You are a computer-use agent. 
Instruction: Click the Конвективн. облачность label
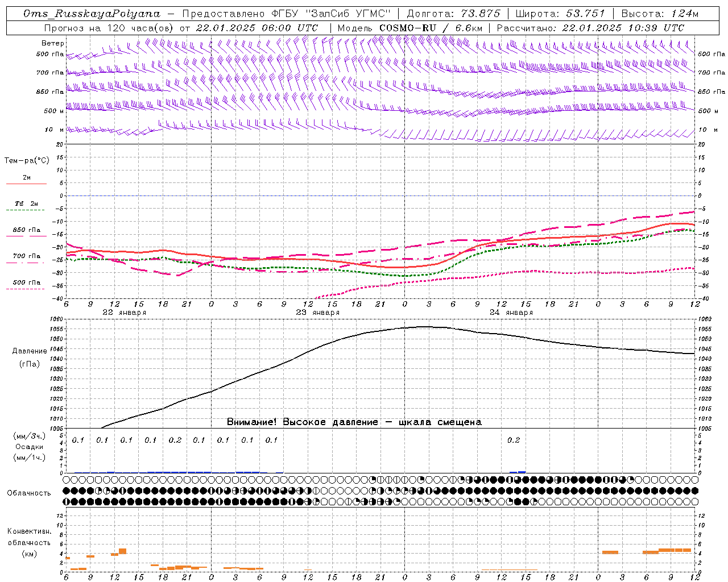(x=29, y=537)
